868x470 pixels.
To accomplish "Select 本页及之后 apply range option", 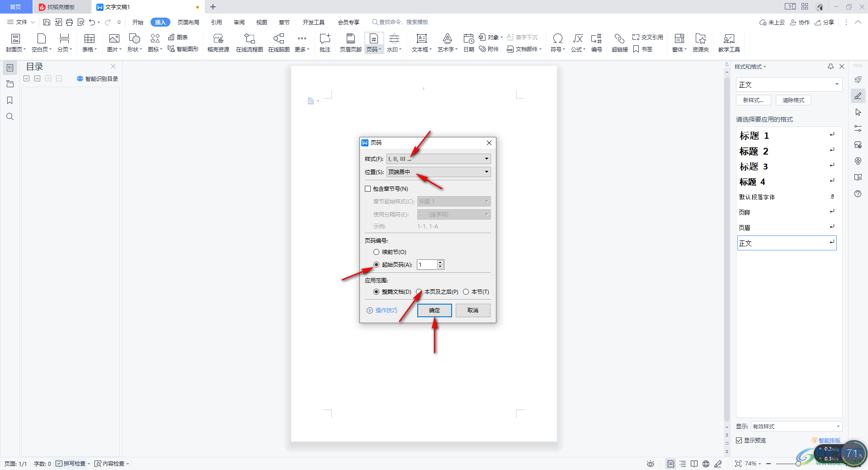I will click(x=419, y=292).
